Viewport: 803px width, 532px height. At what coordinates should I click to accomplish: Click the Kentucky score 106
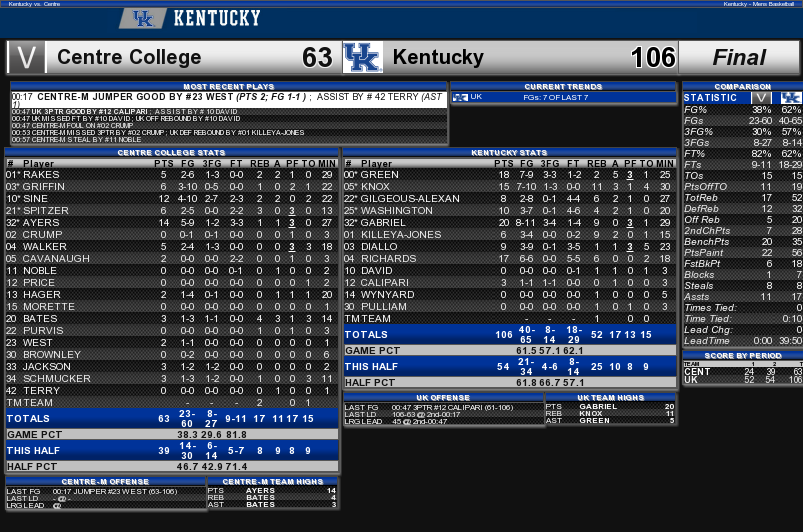pos(653,57)
